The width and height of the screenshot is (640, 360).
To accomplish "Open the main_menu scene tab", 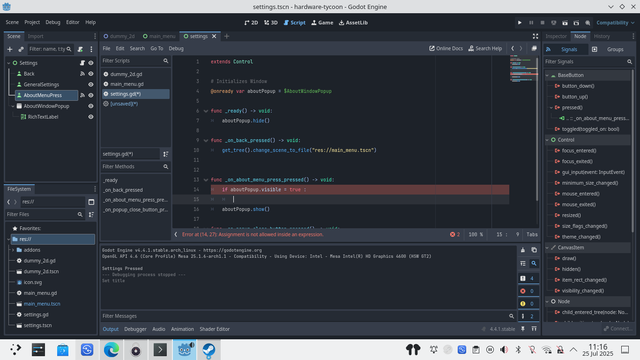I will pyautogui.click(x=159, y=36).
